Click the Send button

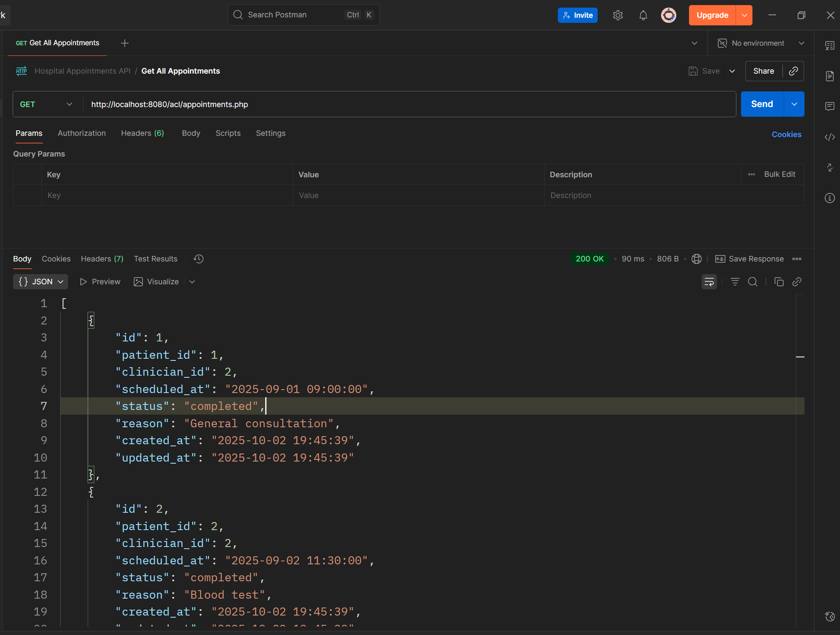click(x=762, y=104)
